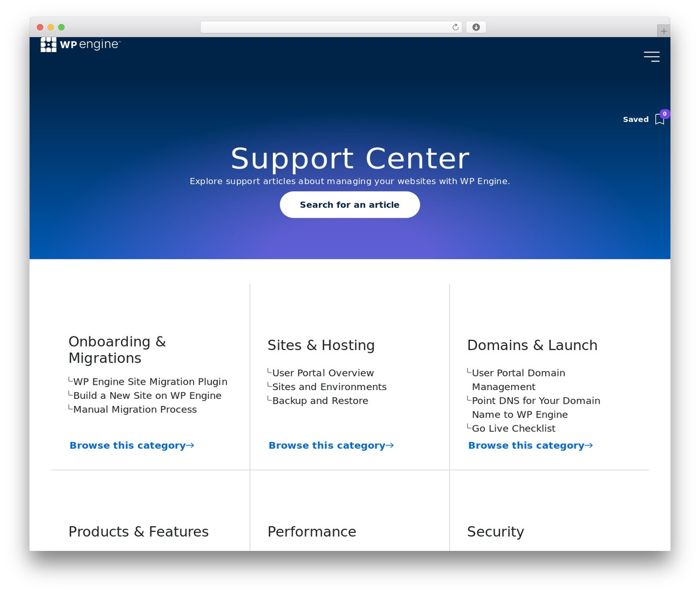The width and height of the screenshot is (700, 593).
Task: Click the yellow minimize window button
Action: pyautogui.click(x=51, y=27)
